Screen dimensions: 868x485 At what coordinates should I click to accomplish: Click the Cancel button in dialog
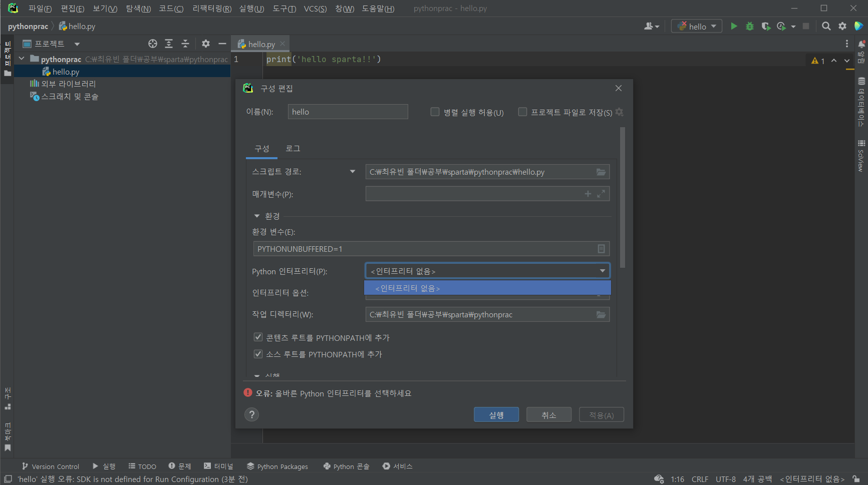tap(549, 414)
